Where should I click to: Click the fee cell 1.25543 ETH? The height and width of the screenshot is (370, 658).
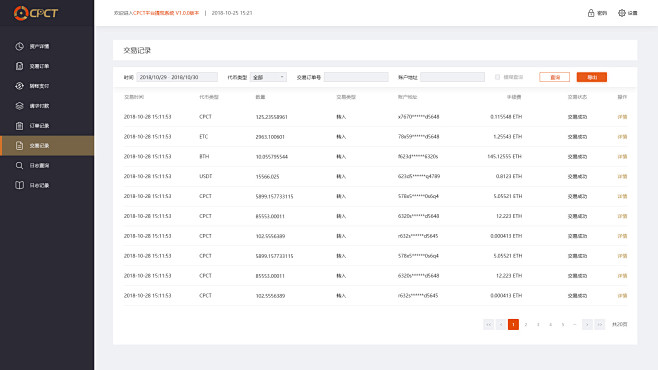click(508, 137)
